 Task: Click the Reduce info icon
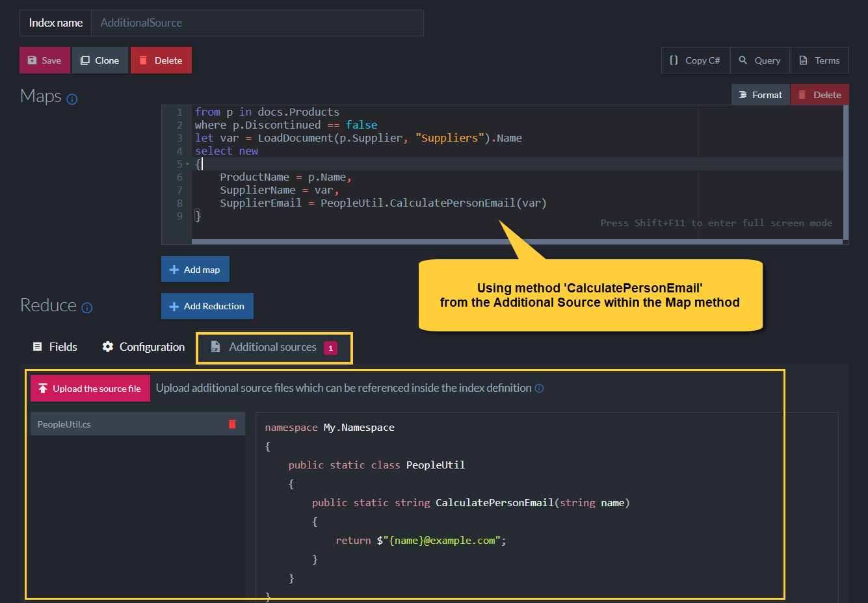click(87, 308)
